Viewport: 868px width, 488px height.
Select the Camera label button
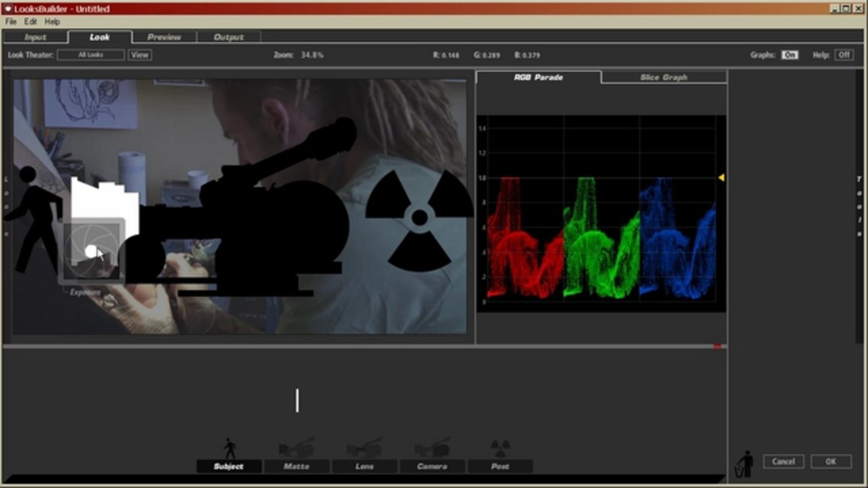tap(432, 466)
